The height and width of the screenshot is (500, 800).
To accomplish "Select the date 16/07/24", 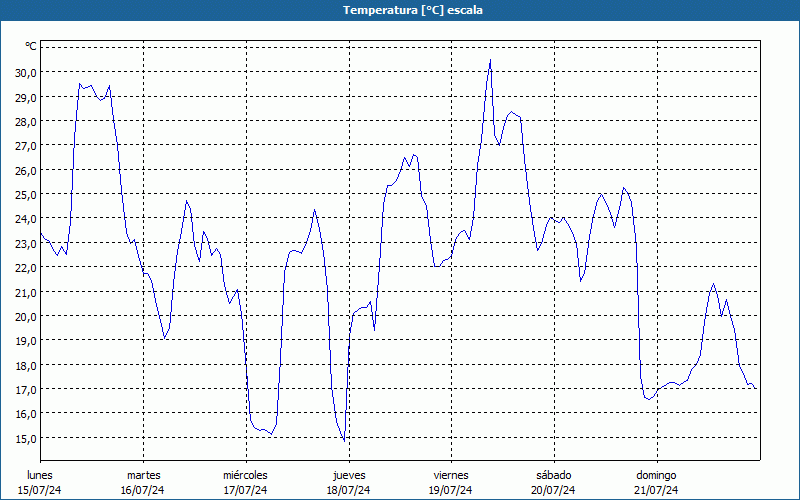I will pyautogui.click(x=143, y=490).
